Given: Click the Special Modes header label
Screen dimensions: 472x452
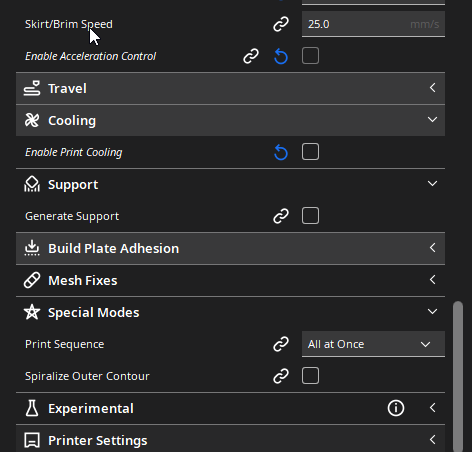Looking at the screenshot, I should [94, 313].
